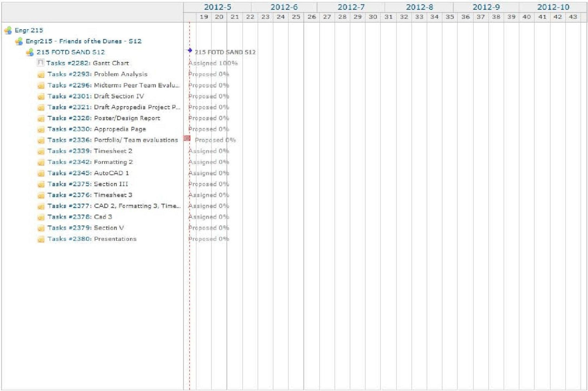Click the Friends of the Dunes project icon
The width and height of the screenshot is (588, 391).
pyautogui.click(x=19, y=41)
